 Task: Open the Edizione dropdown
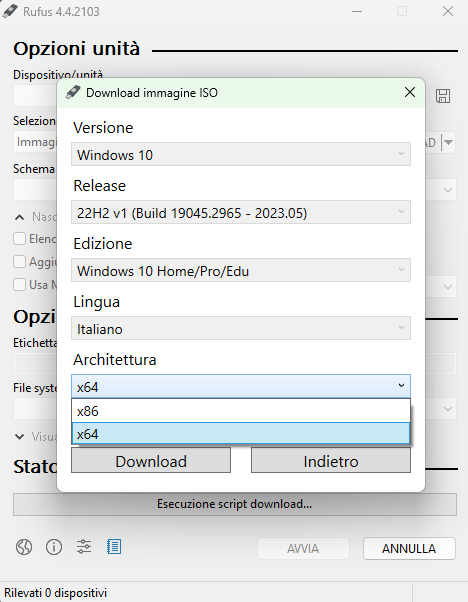[241, 270]
